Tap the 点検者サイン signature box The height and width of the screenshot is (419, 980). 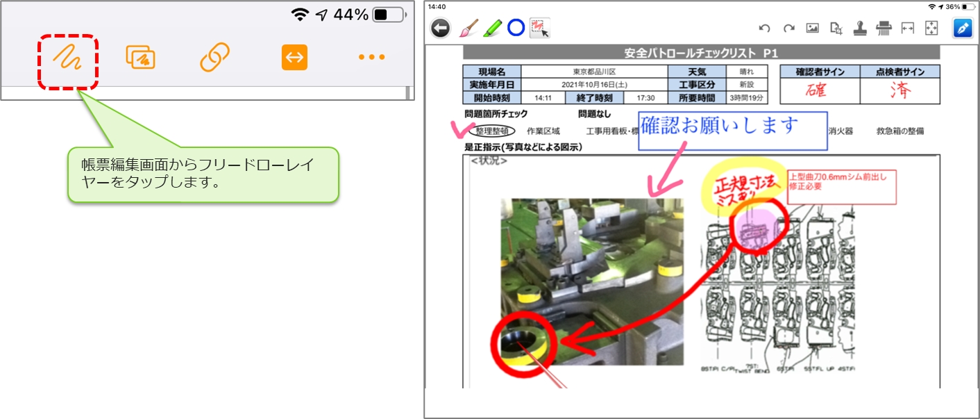900,90
